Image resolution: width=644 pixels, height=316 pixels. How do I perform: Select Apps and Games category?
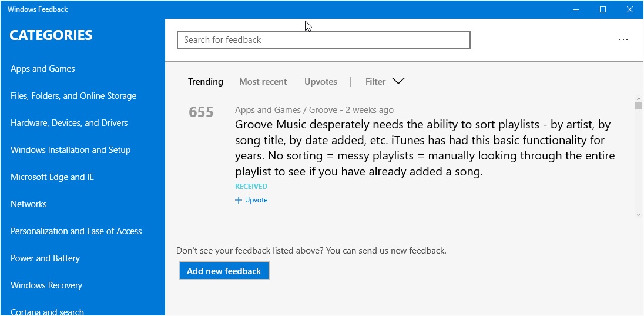pos(43,69)
